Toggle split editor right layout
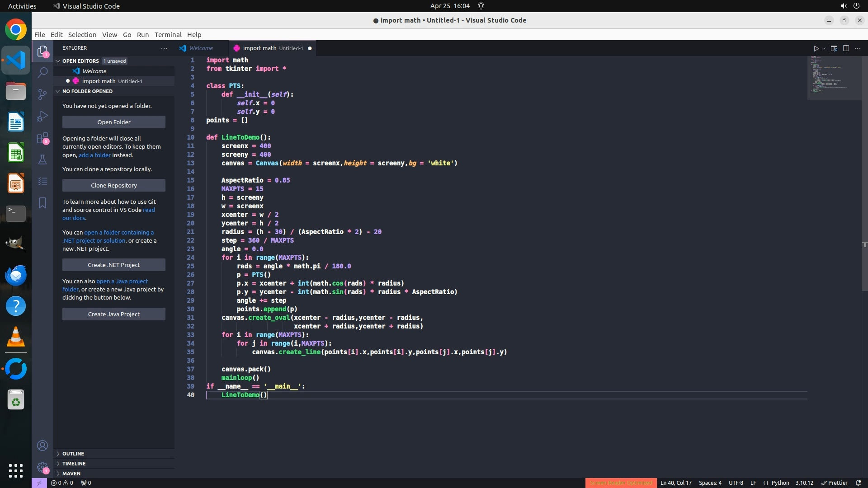This screenshot has width=868, height=488. 846,48
